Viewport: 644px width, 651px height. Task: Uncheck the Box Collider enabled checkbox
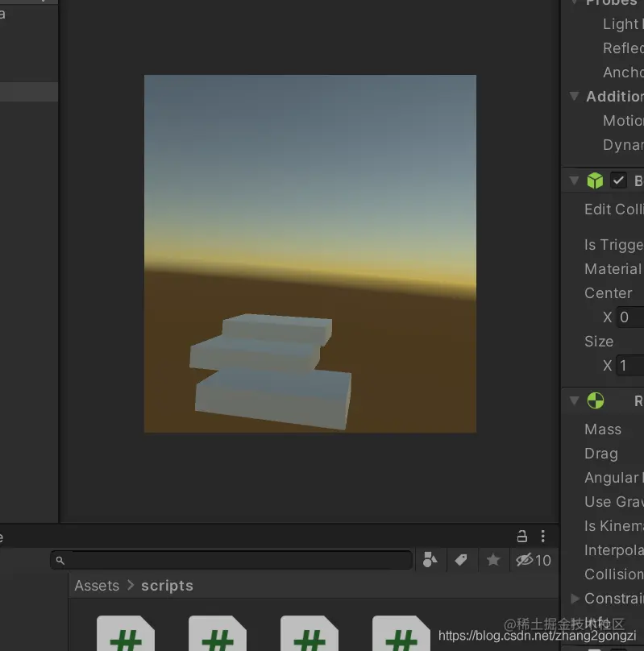click(x=618, y=180)
